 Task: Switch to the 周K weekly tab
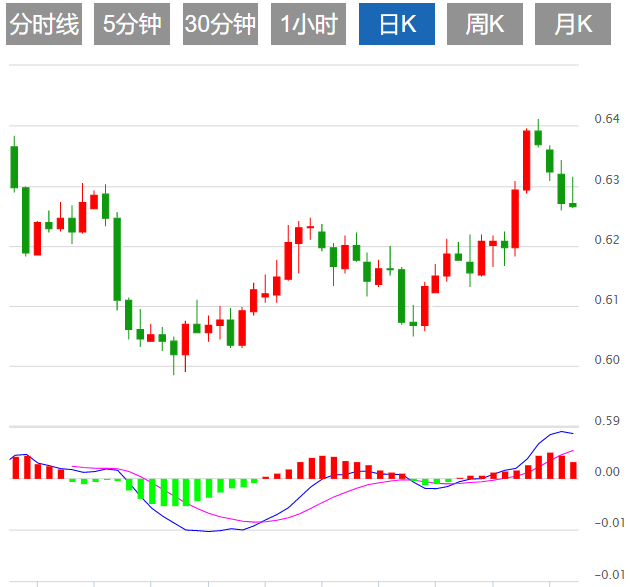coord(485,24)
